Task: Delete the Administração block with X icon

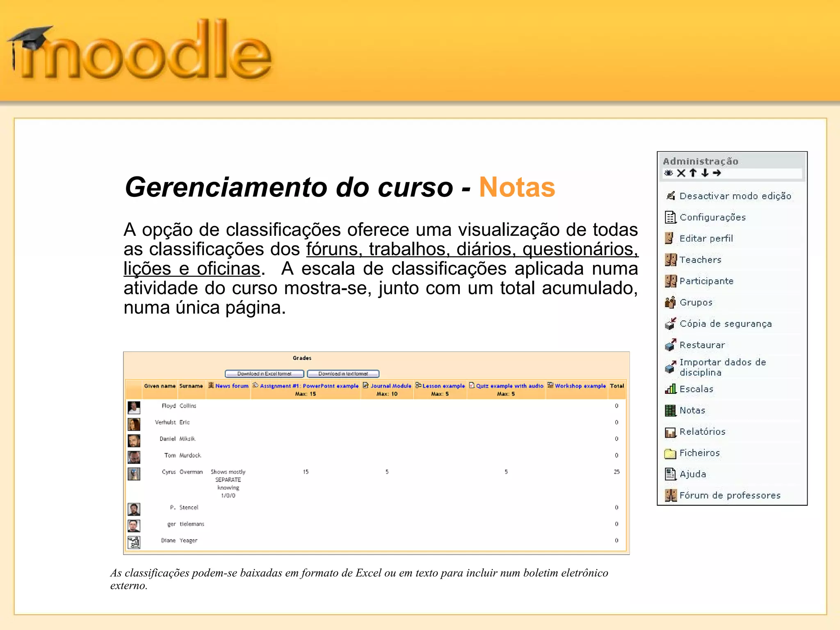Action: pyautogui.click(x=681, y=173)
